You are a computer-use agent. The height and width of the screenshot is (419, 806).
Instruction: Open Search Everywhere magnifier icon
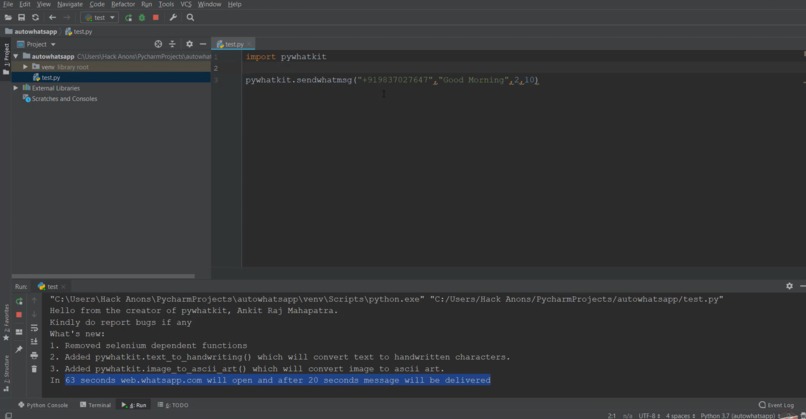(x=190, y=17)
